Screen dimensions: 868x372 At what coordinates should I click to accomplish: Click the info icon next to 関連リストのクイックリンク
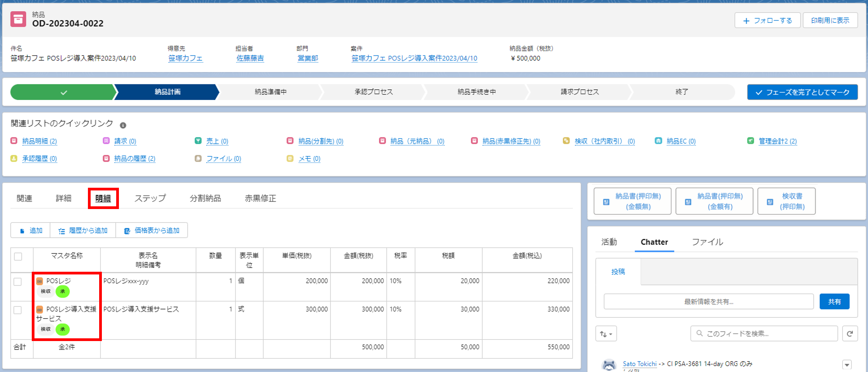123,125
